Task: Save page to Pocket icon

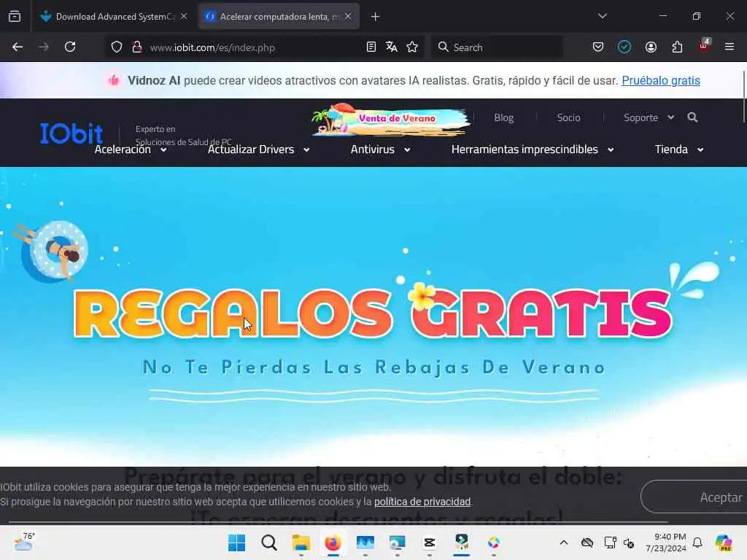Action: 598,47
